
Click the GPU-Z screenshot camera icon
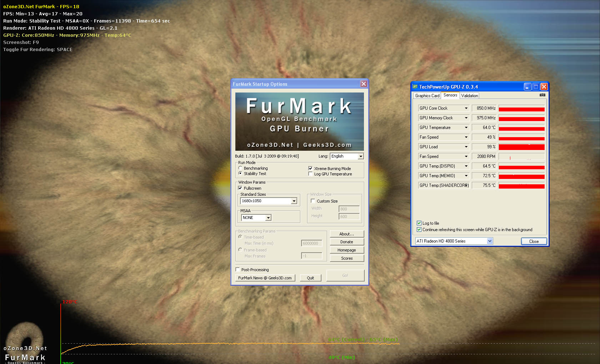coord(542,95)
